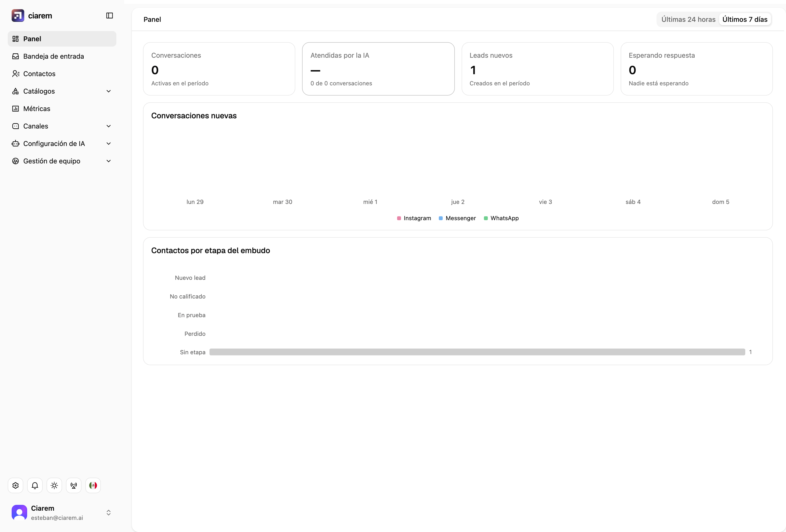Click the Contactos people icon

[16, 74]
